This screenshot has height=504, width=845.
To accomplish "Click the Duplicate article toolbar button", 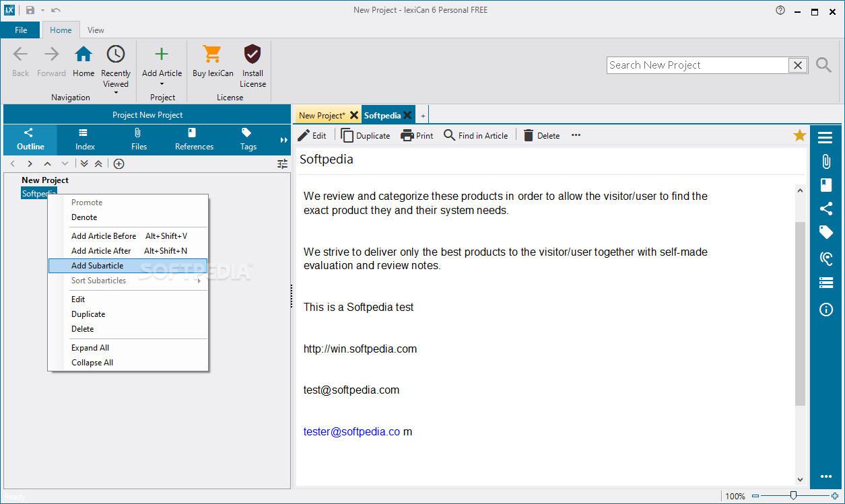I will [366, 135].
